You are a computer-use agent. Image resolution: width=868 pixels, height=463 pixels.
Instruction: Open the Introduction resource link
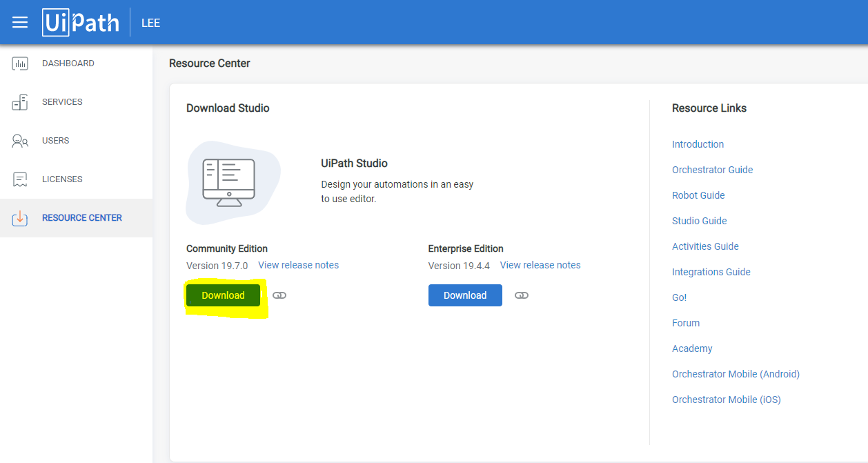point(698,144)
